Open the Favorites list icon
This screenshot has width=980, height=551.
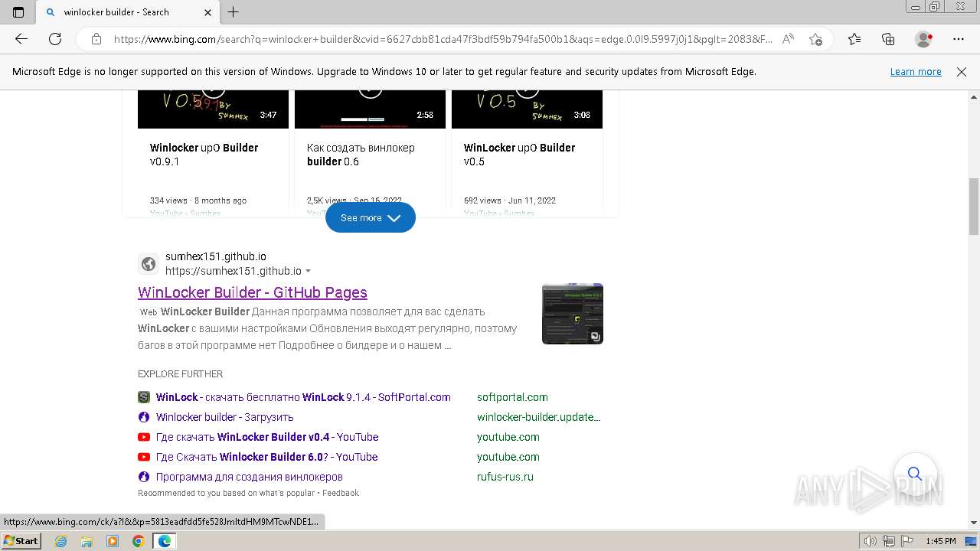tap(854, 39)
